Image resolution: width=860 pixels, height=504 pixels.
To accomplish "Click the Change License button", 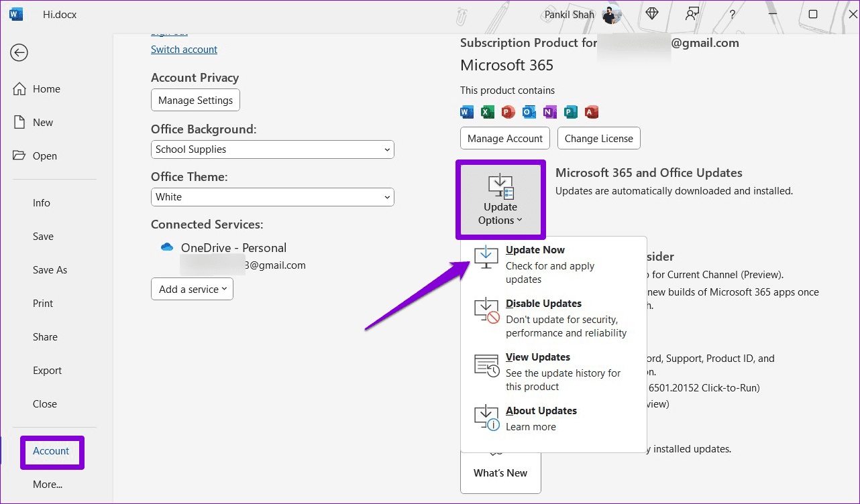I will pos(599,138).
